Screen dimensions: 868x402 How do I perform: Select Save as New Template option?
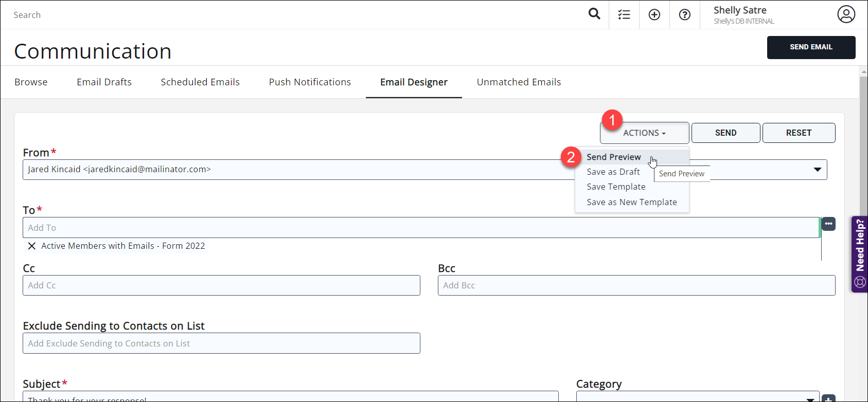click(x=632, y=202)
